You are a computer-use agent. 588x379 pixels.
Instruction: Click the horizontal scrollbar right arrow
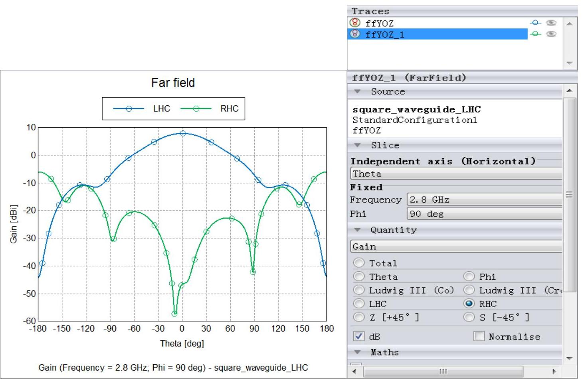pyautogui.click(x=554, y=371)
